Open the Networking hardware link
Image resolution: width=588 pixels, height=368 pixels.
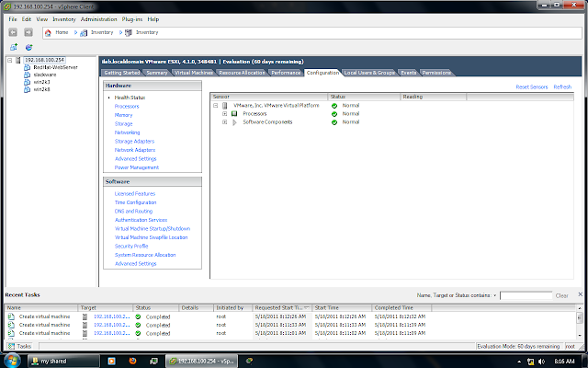(x=127, y=132)
